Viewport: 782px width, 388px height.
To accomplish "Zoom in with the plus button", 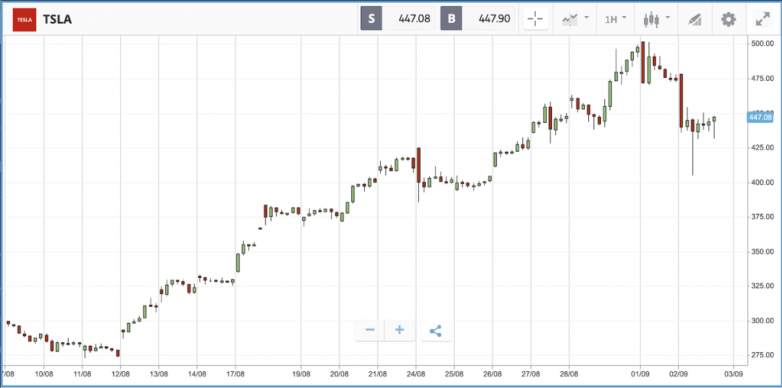I will [399, 330].
